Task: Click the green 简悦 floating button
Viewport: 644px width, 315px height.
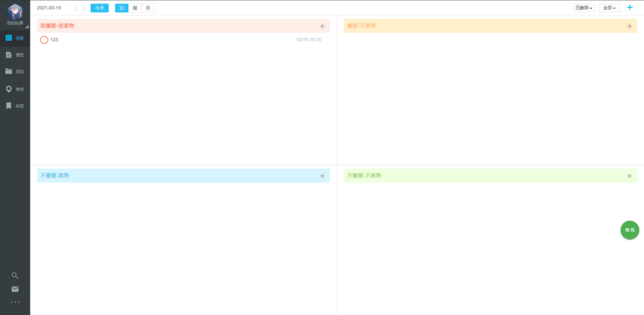Action: pyautogui.click(x=630, y=230)
